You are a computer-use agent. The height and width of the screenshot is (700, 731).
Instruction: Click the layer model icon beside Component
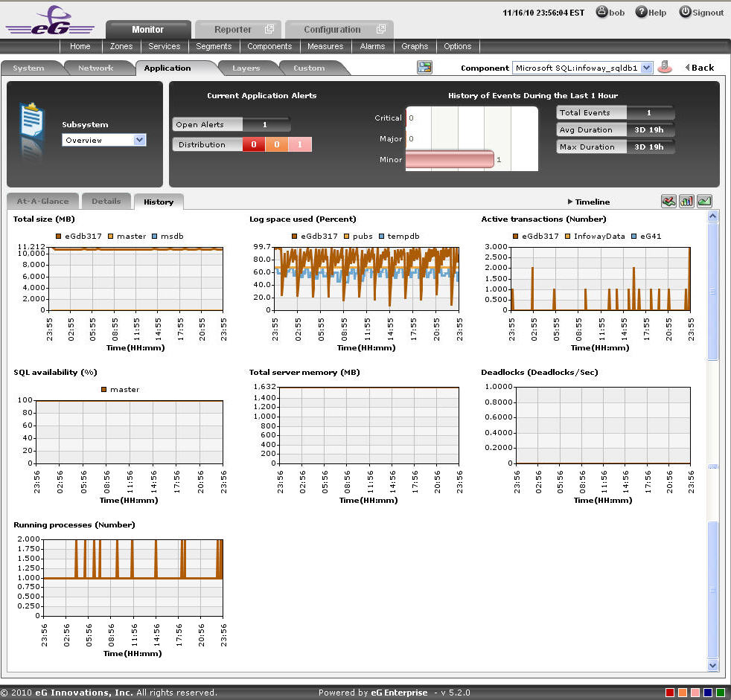[425, 67]
